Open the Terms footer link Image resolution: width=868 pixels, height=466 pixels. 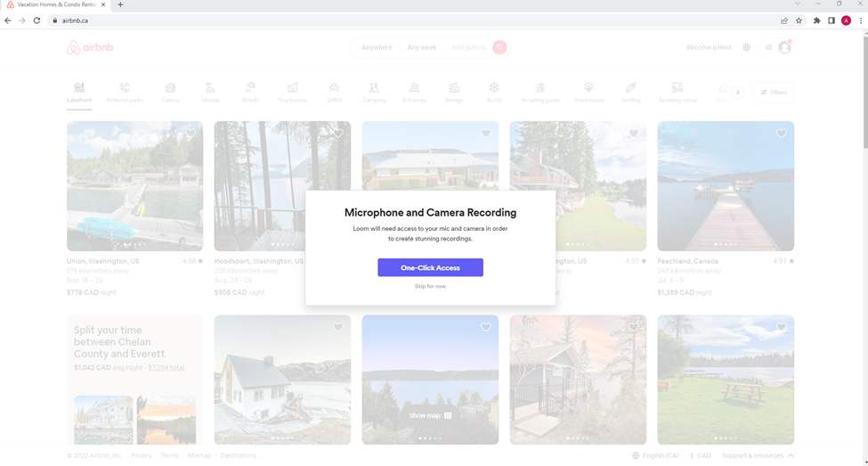[169, 455]
